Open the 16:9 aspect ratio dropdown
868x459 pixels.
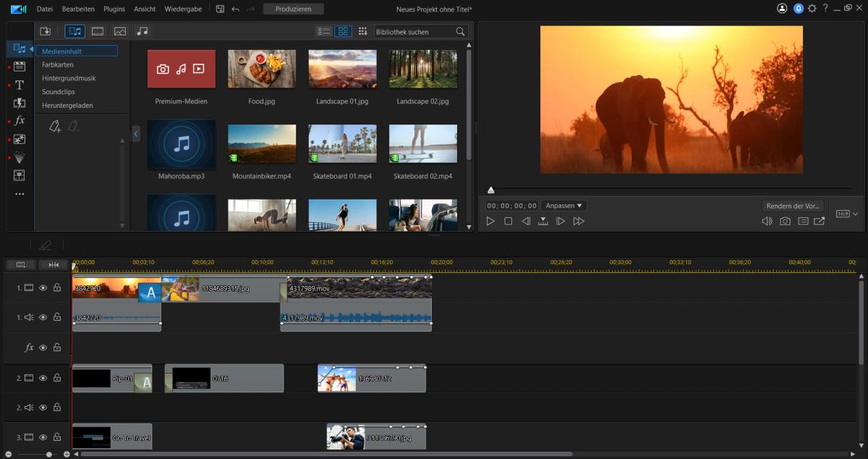tap(847, 214)
